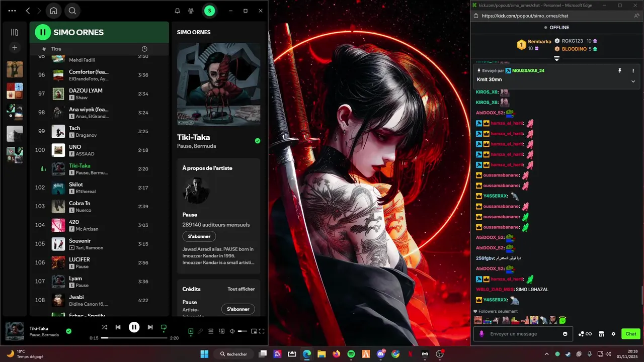Open Spotify user profile avatar S
644x362 pixels.
210,11
